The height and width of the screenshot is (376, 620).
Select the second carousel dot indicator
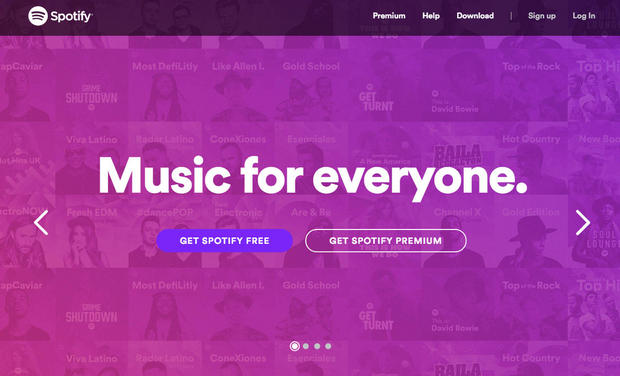(x=306, y=346)
